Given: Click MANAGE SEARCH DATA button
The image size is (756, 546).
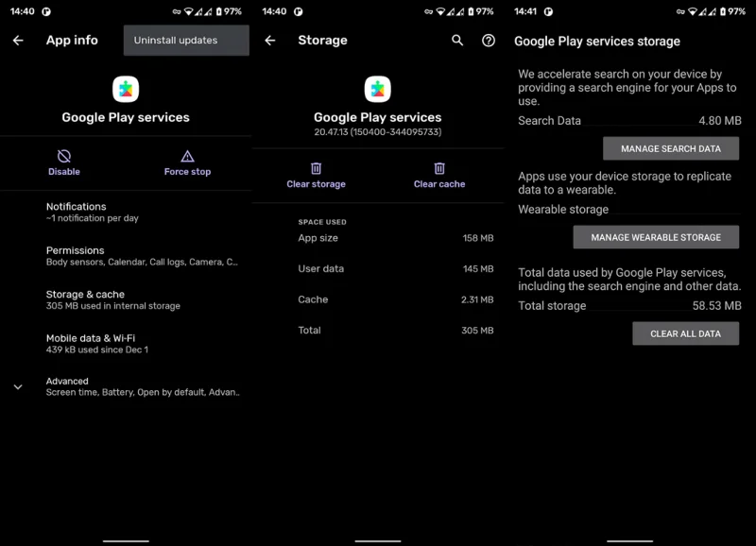Looking at the screenshot, I should tap(671, 148).
